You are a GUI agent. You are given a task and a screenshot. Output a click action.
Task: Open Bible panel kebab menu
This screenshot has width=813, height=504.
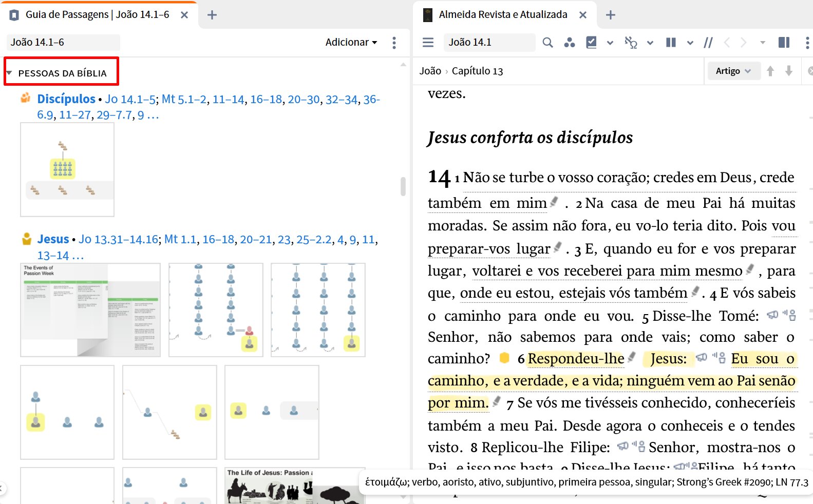point(807,42)
